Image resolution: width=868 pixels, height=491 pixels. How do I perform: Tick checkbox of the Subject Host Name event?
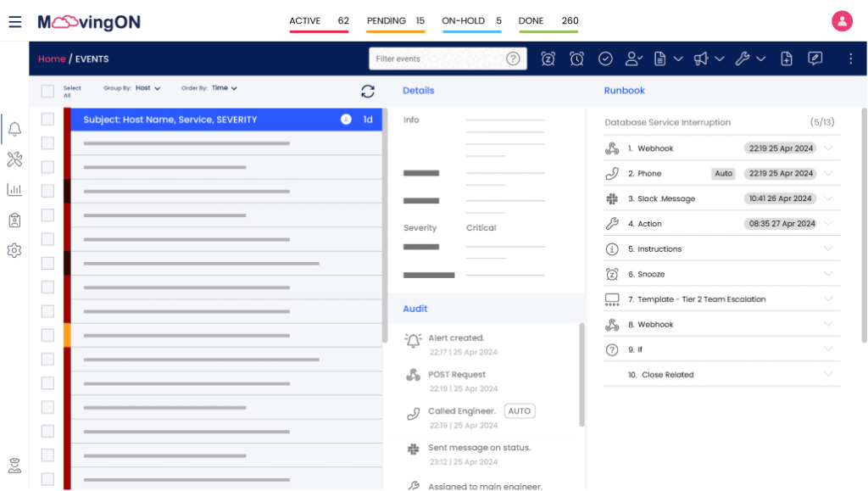tap(47, 120)
